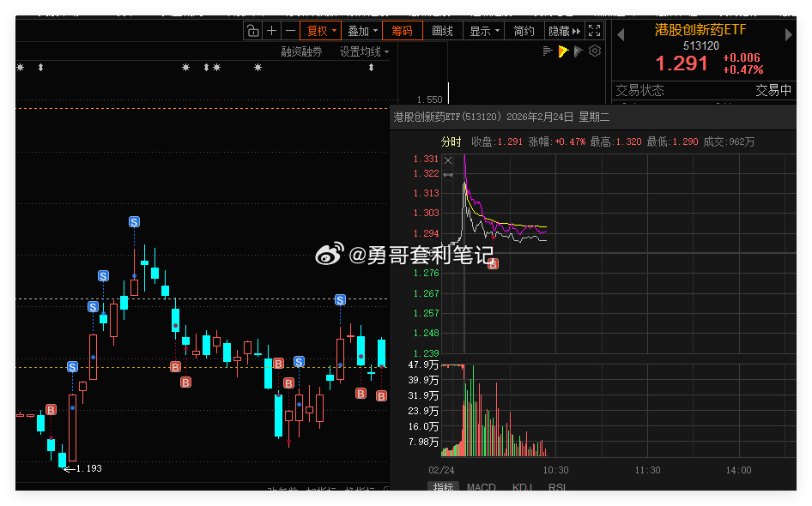
Task: Click the 融资融券 margin trading link
Action: click(302, 50)
